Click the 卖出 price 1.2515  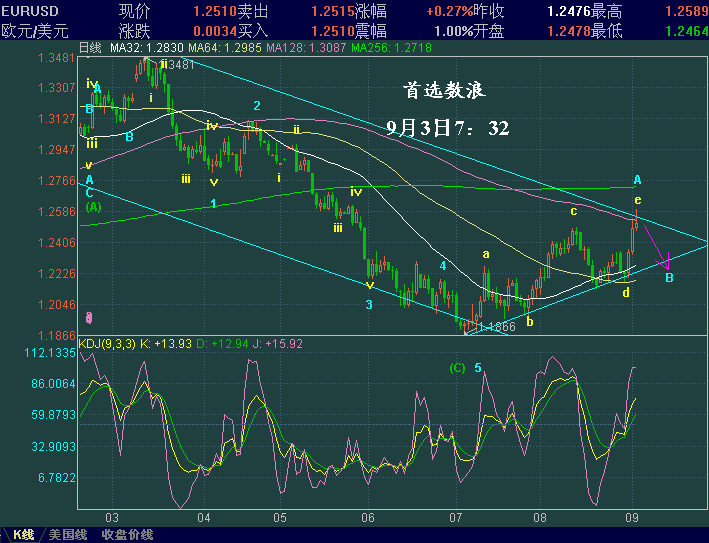coord(333,11)
